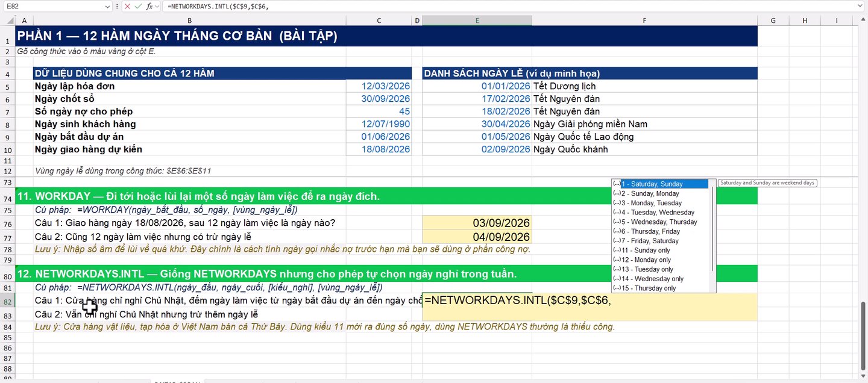
Task: Select column A header
Action: point(24,20)
